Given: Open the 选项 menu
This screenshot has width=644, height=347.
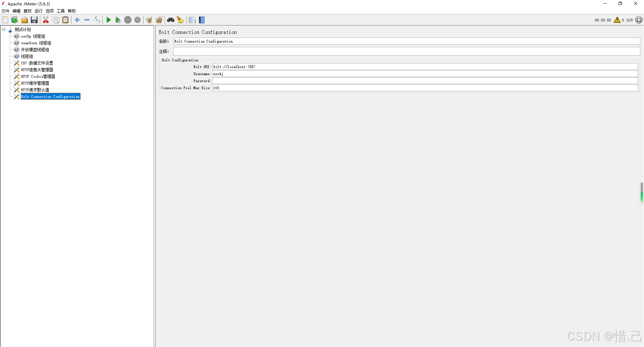Looking at the screenshot, I should 50,11.
